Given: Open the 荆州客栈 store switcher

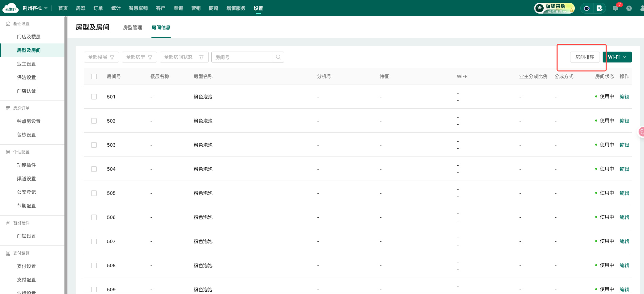Looking at the screenshot, I should pyautogui.click(x=35, y=8).
